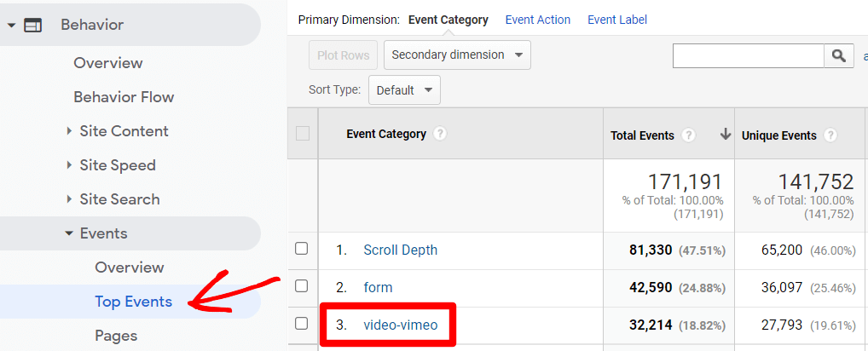868x351 pixels.
Task: Click the Plot Rows button
Action: tap(344, 55)
